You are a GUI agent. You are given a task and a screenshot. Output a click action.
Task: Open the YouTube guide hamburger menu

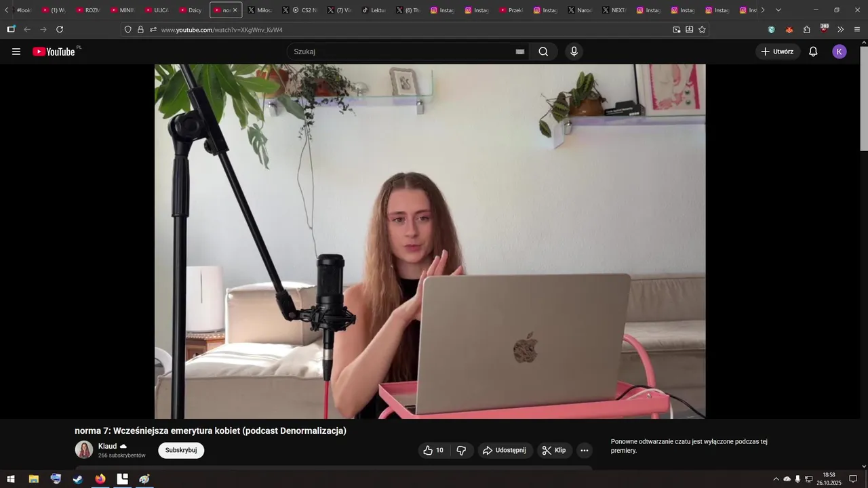16,52
